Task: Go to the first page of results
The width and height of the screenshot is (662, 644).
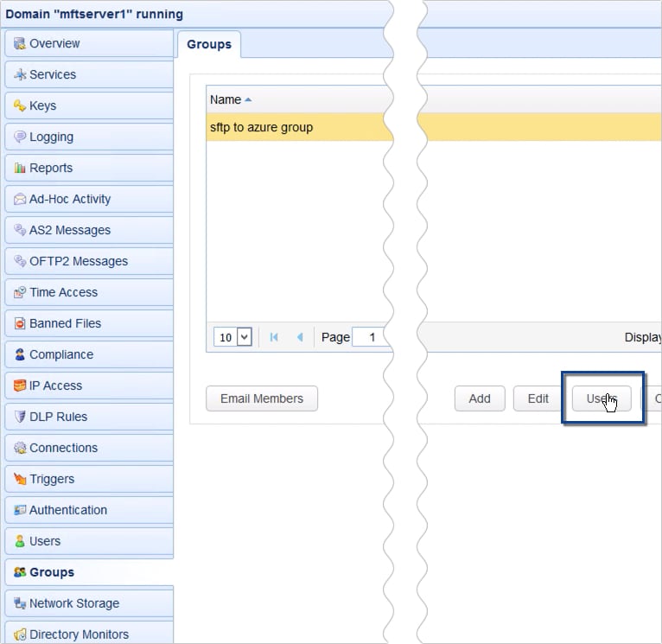Action: pos(274,337)
